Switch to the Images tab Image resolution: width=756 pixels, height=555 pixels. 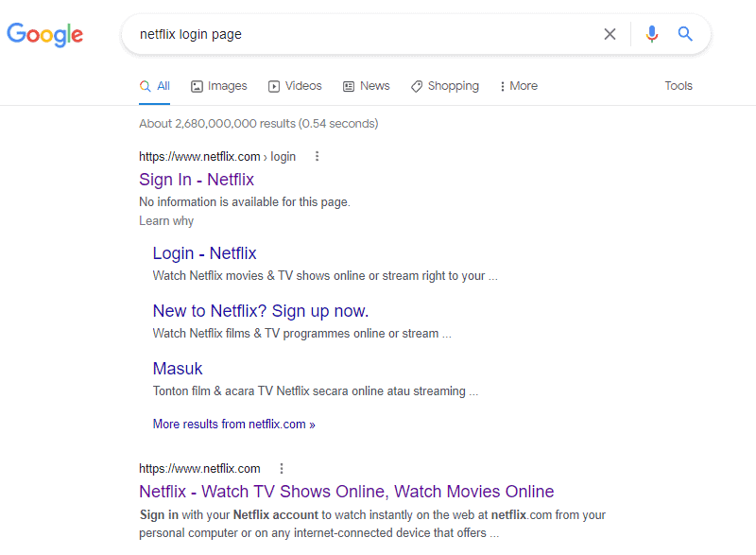pos(219,86)
